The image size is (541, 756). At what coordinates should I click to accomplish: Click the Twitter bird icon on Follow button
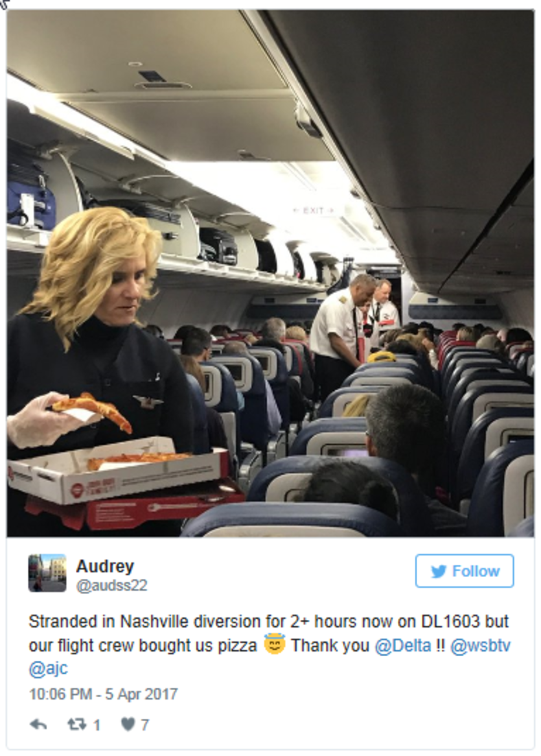(x=439, y=571)
